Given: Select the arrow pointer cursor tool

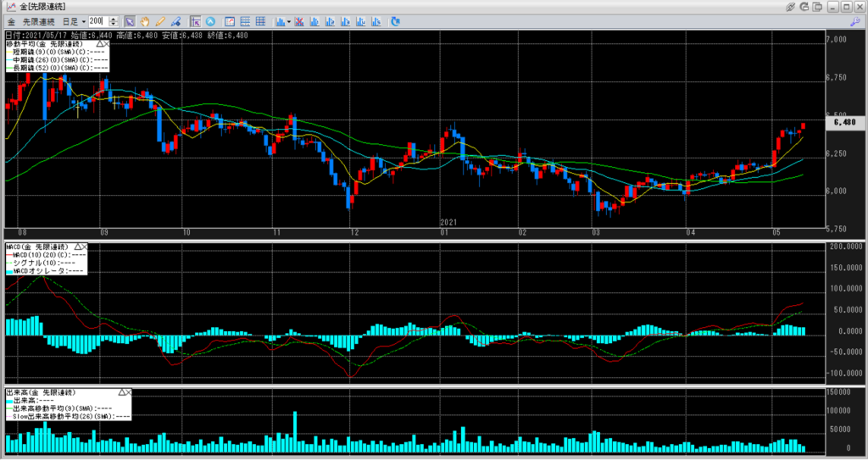Looking at the screenshot, I should [x=130, y=20].
